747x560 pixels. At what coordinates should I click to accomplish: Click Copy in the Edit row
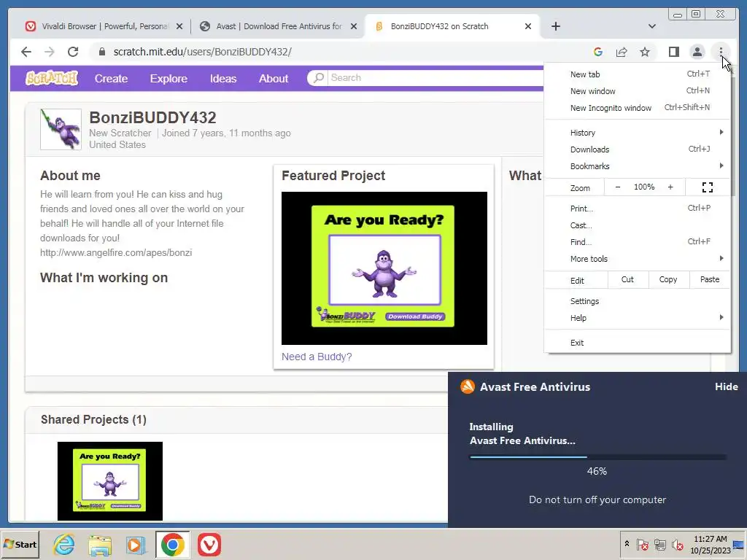pyautogui.click(x=668, y=279)
